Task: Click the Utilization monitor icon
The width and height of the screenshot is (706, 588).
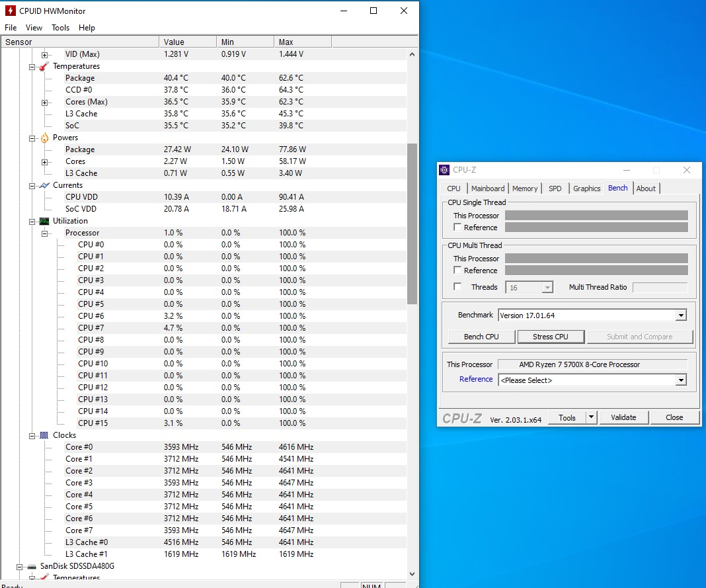Action: [x=44, y=221]
